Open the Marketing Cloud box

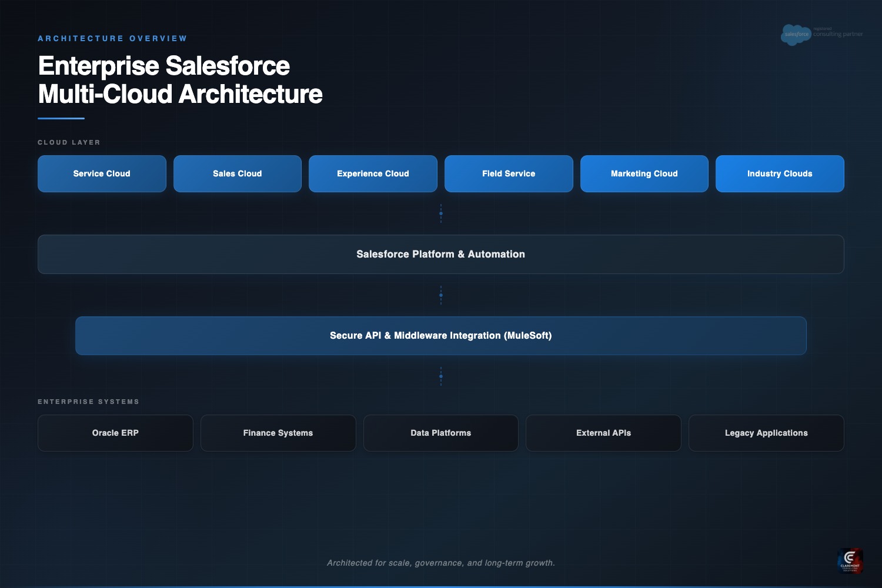[644, 173]
